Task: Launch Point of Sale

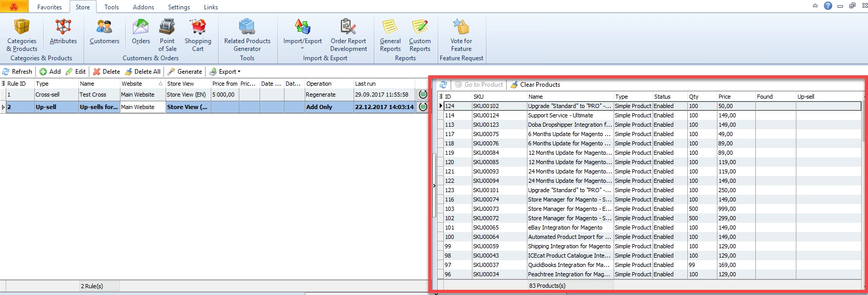Action: pos(167,34)
